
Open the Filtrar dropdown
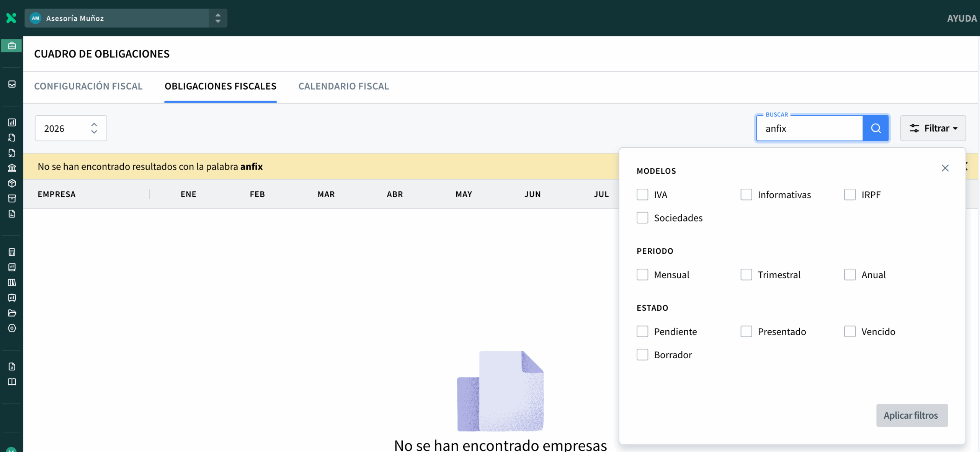pyautogui.click(x=933, y=128)
